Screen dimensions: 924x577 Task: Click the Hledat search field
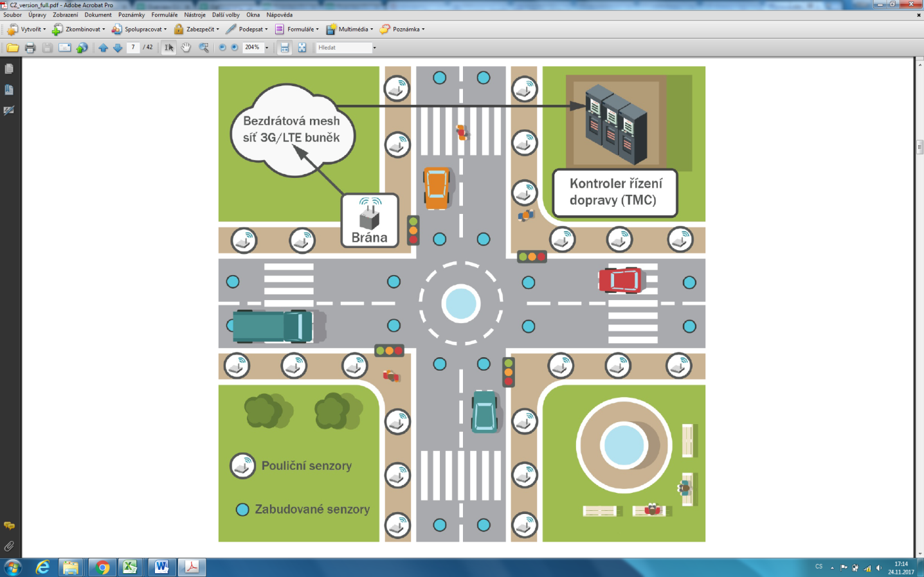(343, 48)
